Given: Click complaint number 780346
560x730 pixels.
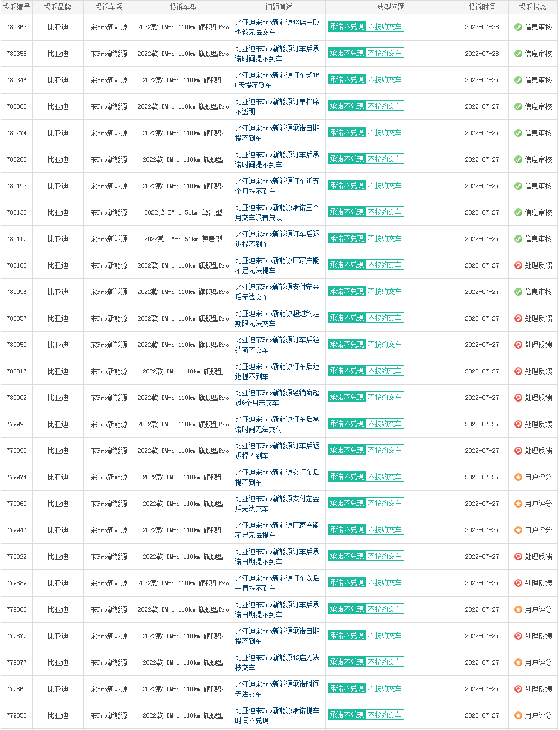Looking at the screenshot, I should (16, 80).
